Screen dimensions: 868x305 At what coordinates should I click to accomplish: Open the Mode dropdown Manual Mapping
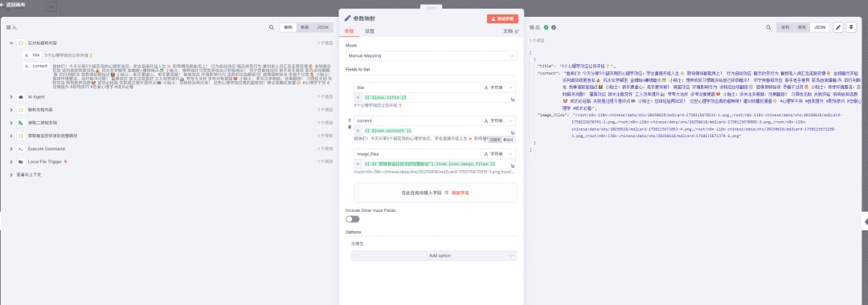tap(431, 56)
